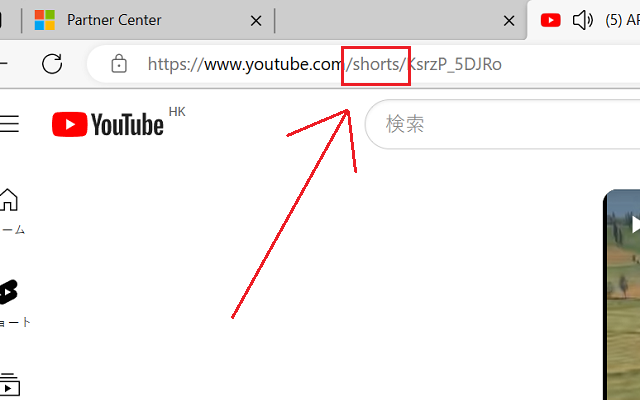Focus the 検索 search field

click(502, 124)
